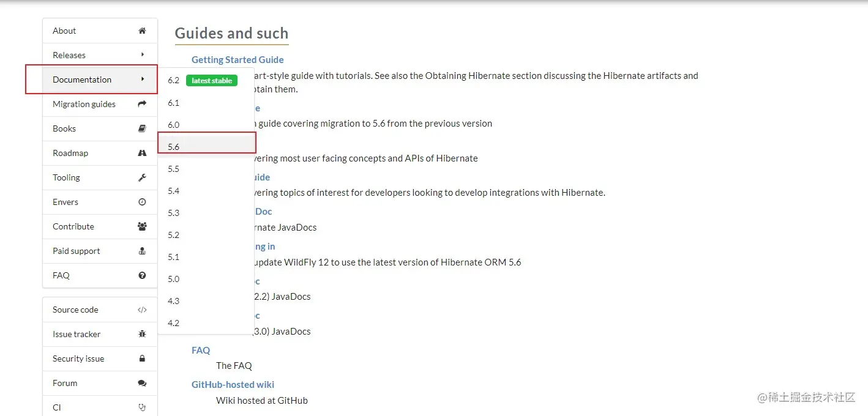The height and width of the screenshot is (416, 868).
Task: Select version 5.5 documentation
Action: tap(206, 169)
